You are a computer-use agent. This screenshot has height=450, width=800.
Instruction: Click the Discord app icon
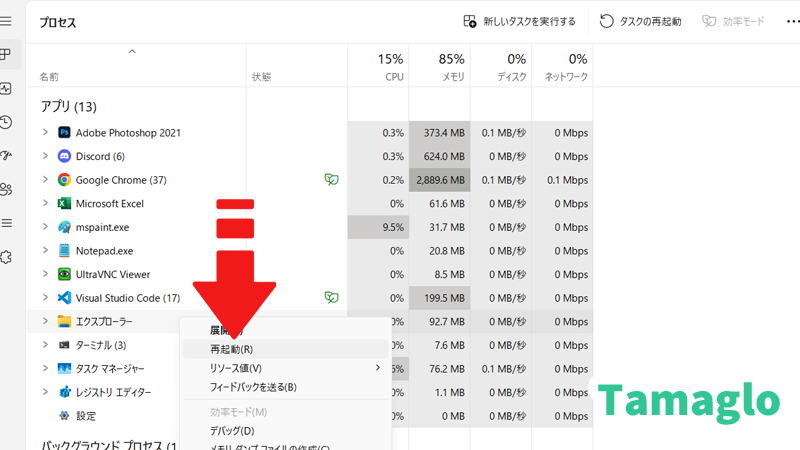[x=64, y=156]
